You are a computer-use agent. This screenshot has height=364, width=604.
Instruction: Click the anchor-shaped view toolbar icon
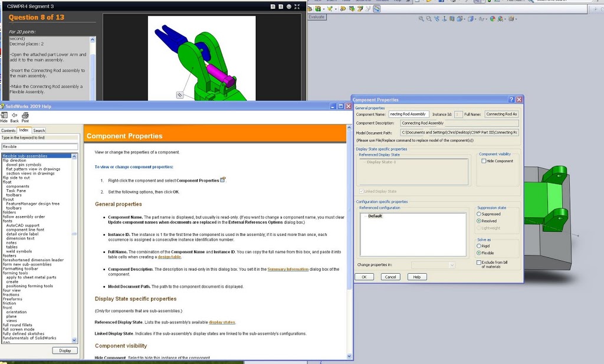(444, 18)
